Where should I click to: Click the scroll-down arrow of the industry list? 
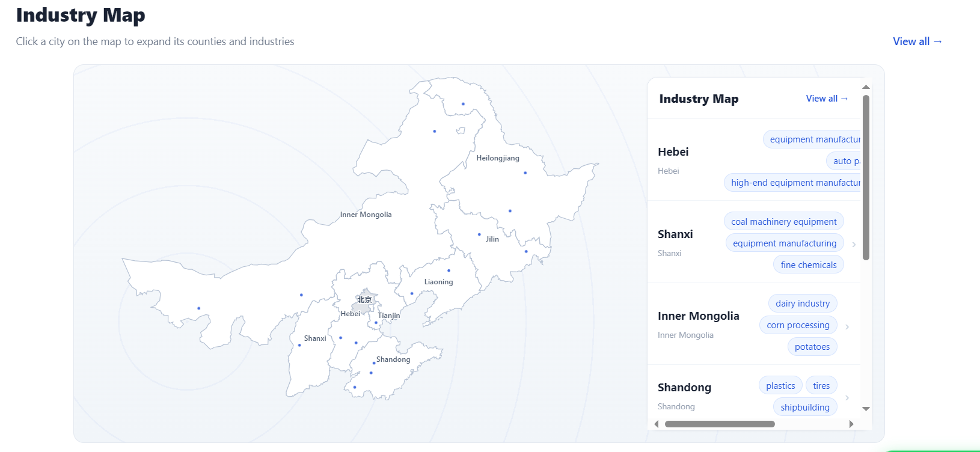pos(866,409)
